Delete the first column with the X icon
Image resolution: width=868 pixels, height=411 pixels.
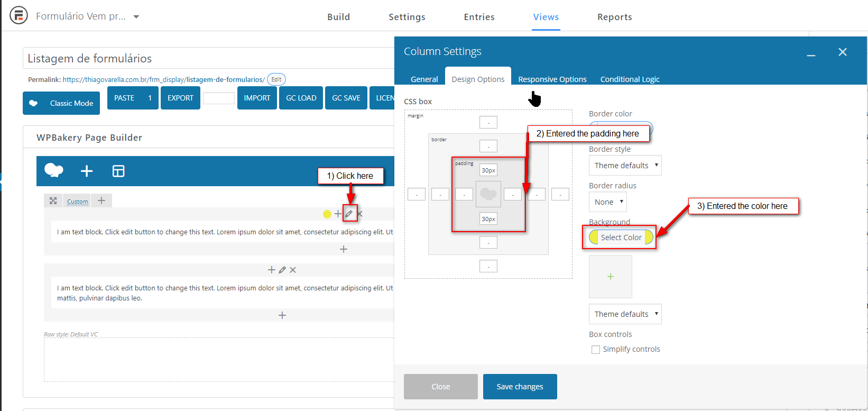(x=360, y=214)
